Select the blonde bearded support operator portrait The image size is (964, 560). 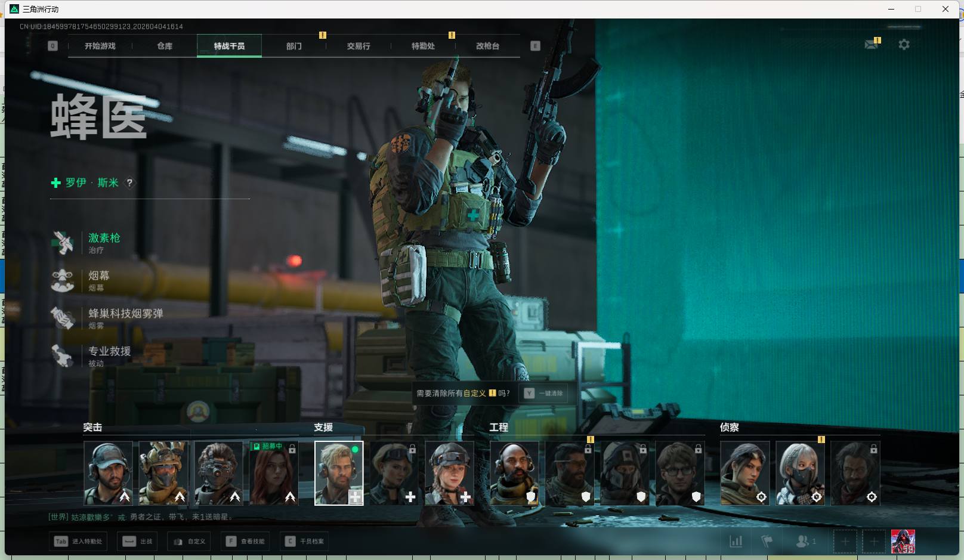[339, 473]
